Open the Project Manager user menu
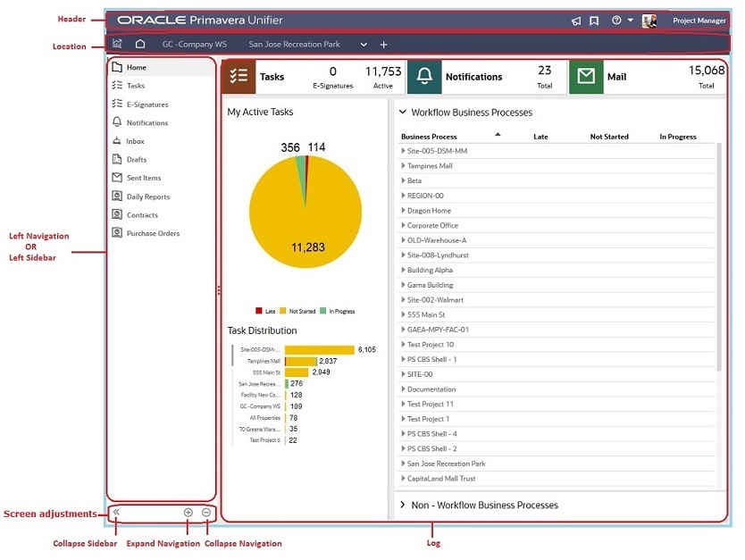745x560 pixels. tap(699, 21)
